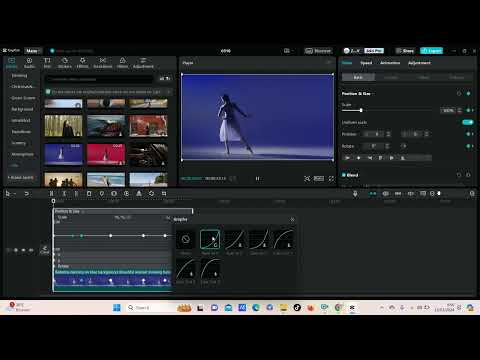Open the Shortcuts button
This screenshot has height=360, width=480.
319,51
